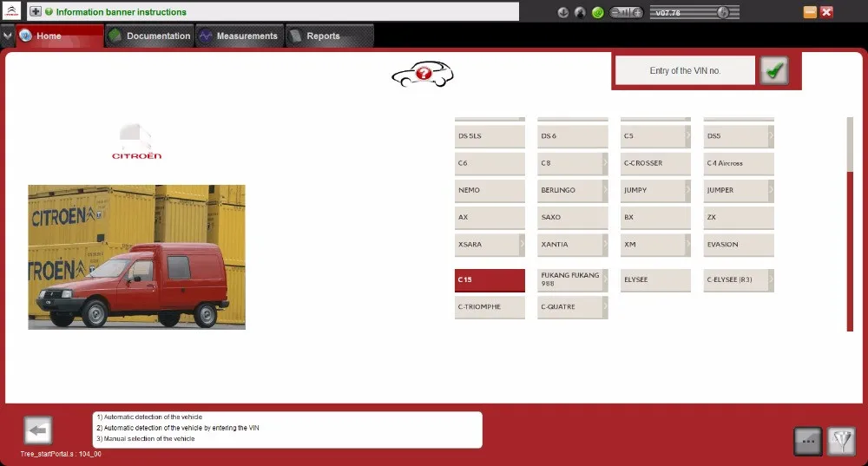Click the car with question mark icon
Viewport: 868px width, 466px height.
(423, 74)
